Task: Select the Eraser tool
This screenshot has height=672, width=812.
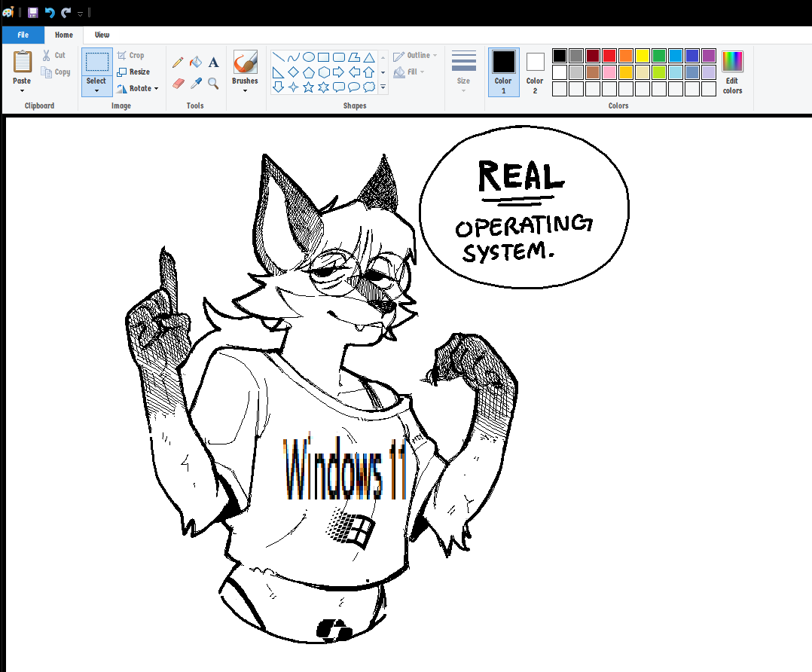Action: coord(178,84)
